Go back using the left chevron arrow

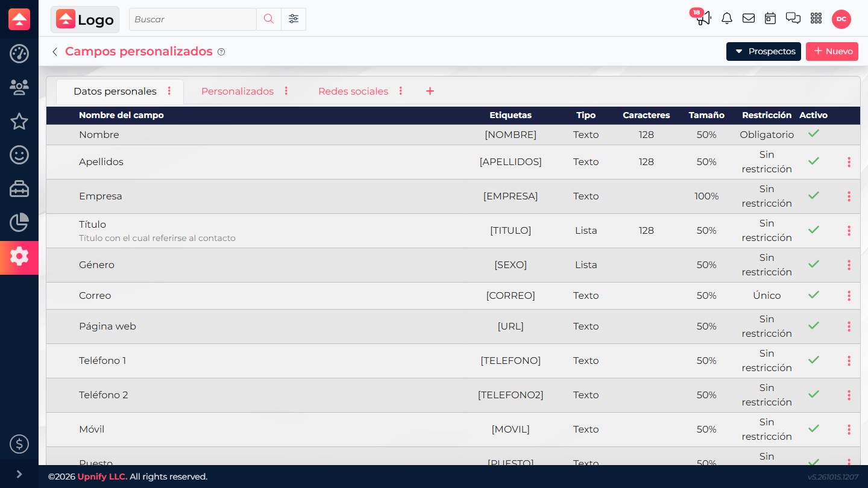55,52
